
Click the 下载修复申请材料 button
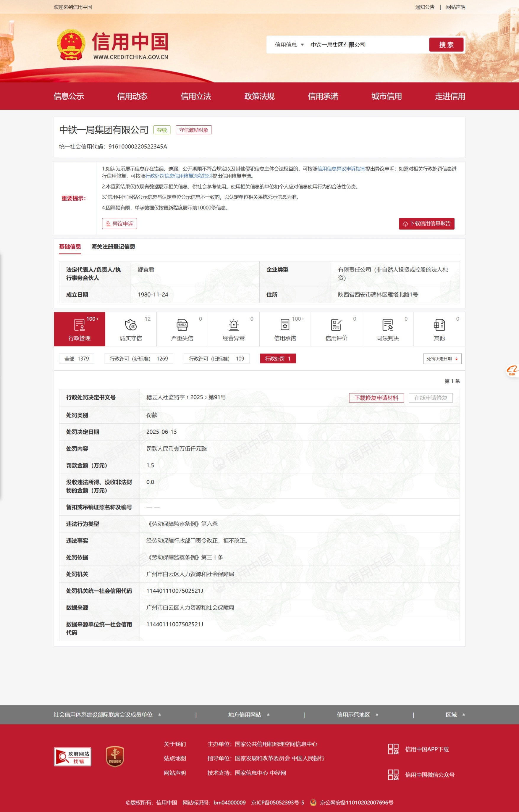(x=376, y=398)
